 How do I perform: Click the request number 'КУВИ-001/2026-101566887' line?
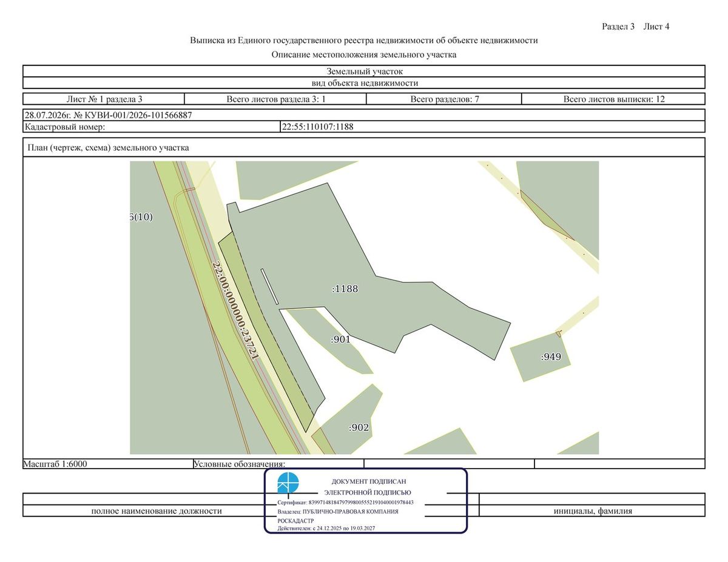coord(364,115)
